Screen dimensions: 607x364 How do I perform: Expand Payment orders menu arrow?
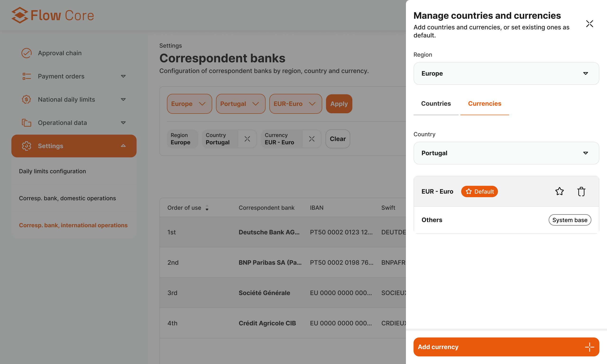pyautogui.click(x=123, y=76)
